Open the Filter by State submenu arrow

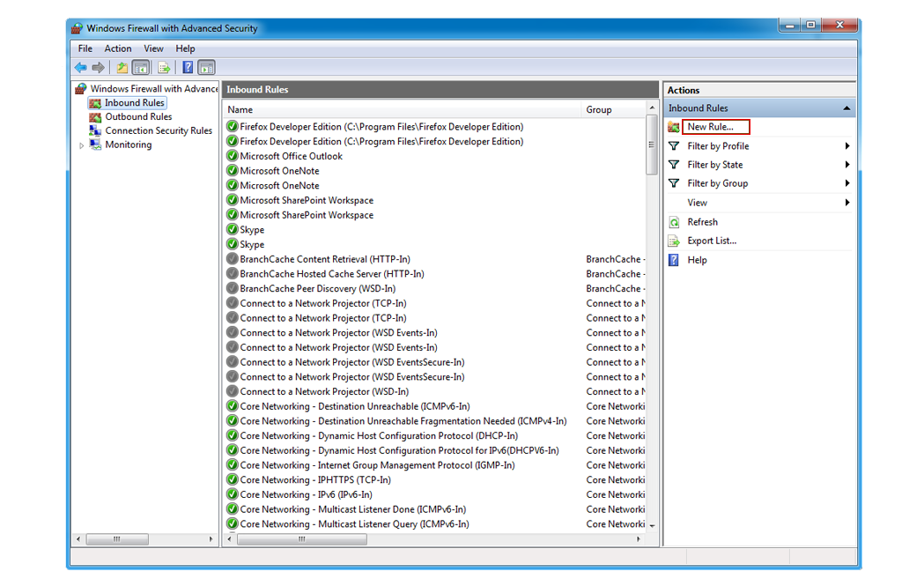click(846, 165)
